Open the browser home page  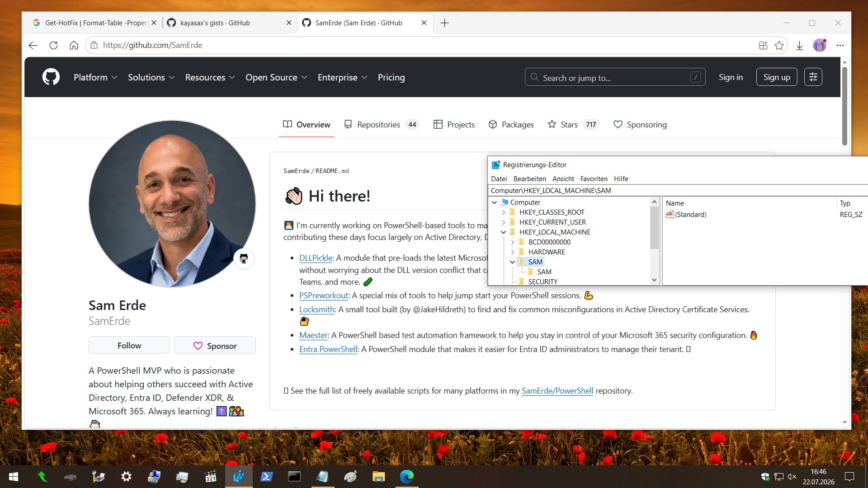pyautogui.click(x=74, y=45)
